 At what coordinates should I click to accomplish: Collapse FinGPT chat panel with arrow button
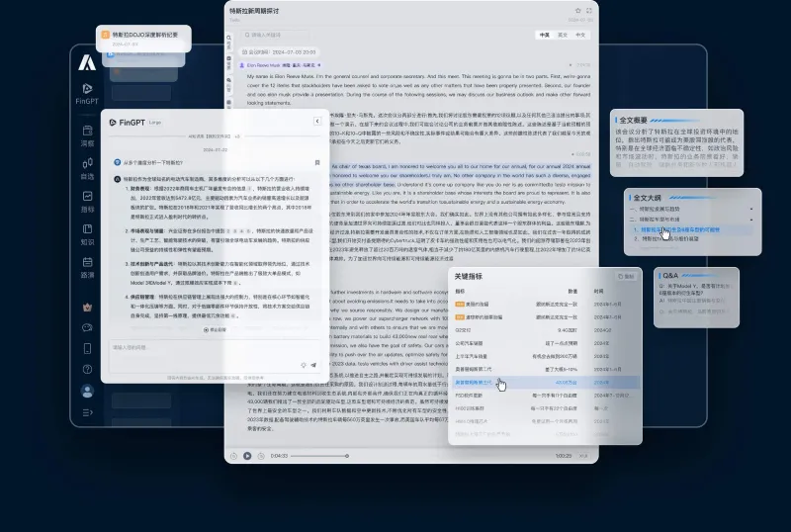coord(316,122)
